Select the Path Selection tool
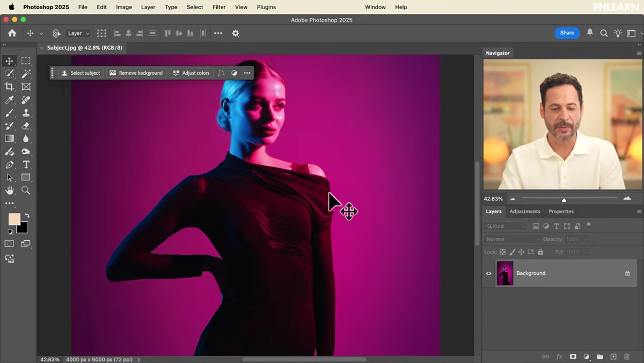Image resolution: width=644 pixels, height=363 pixels. coord(9,177)
